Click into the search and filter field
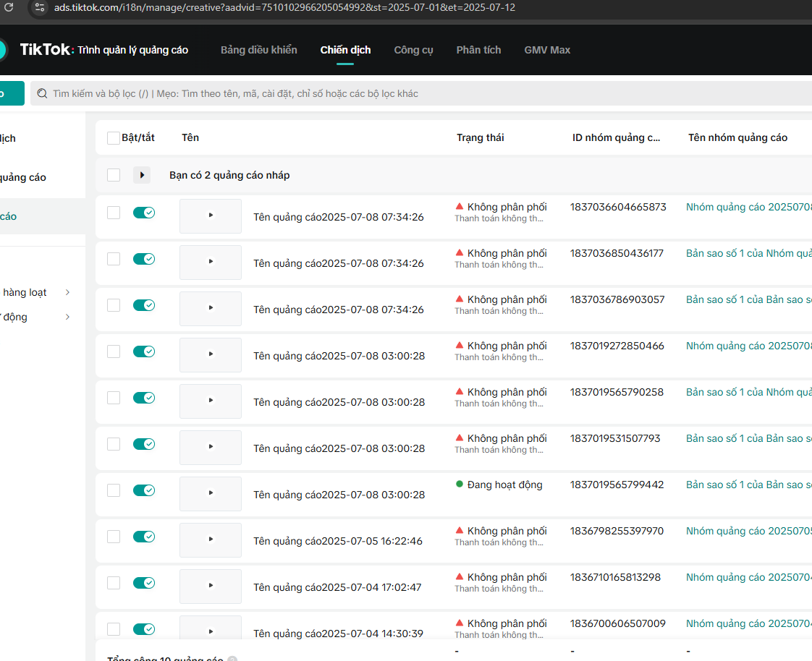This screenshot has width=812, height=661. click(421, 94)
